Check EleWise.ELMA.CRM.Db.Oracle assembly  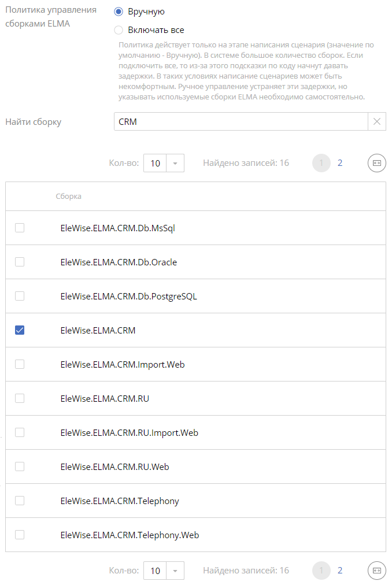pyautogui.click(x=20, y=262)
